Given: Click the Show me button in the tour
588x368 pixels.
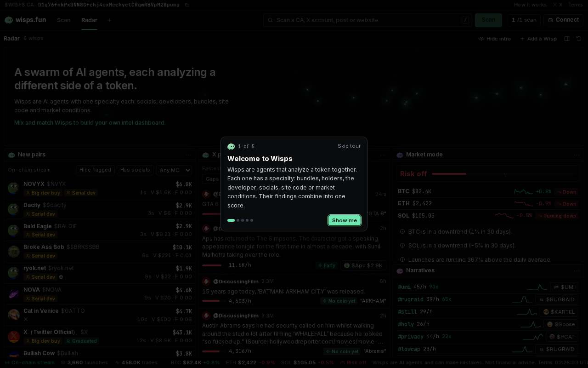Looking at the screenshot, I should (345, 220).
